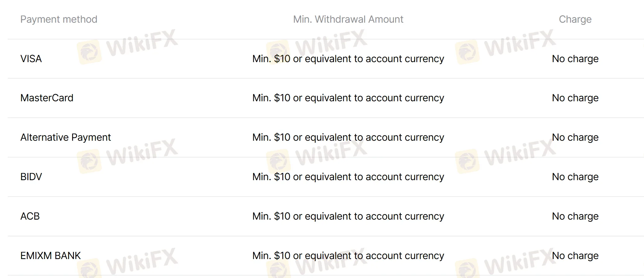
Task: Click the Payment method column header
Action: coord(59,19)
